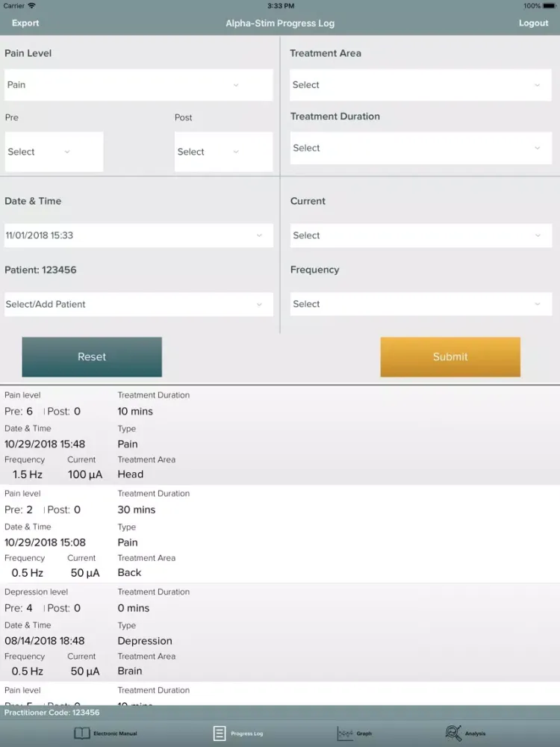The height and width of the screenshot is (747, 560).
Task: Tap the 3:33 PM clock
Action: 281,6
